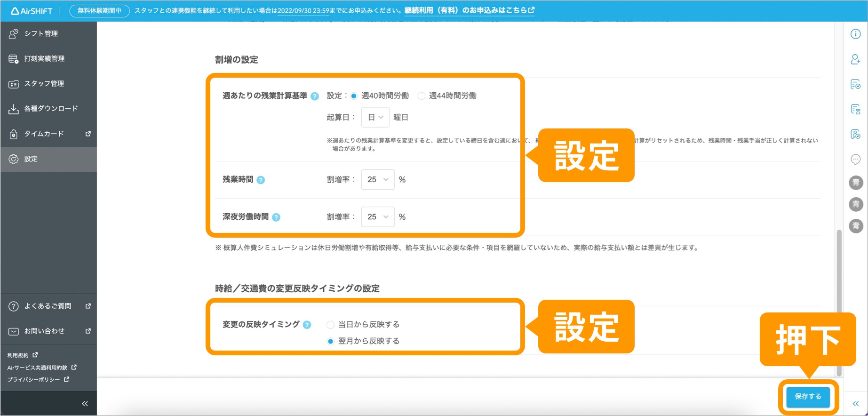Click help icon beside 週あたりの残業計算基準
This screenshot has height=416, width=868.
tap(315, 96)
